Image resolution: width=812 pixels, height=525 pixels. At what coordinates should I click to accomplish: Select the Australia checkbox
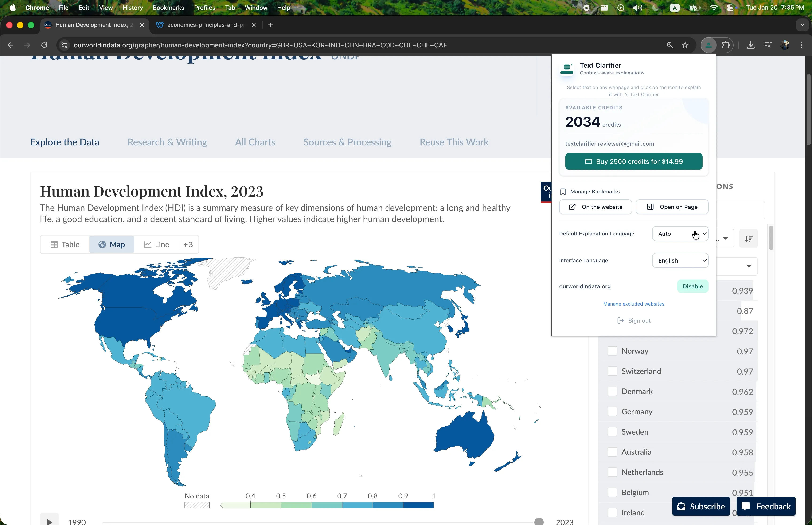[x=612, y=452]
